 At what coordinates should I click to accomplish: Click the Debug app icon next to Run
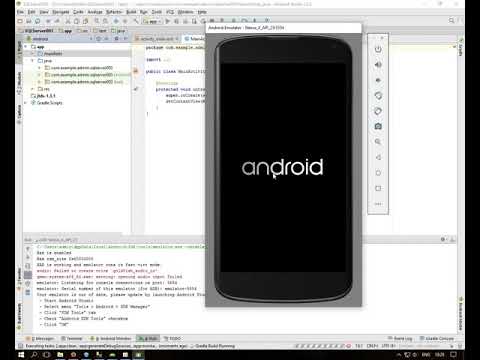tap(177, 21)
